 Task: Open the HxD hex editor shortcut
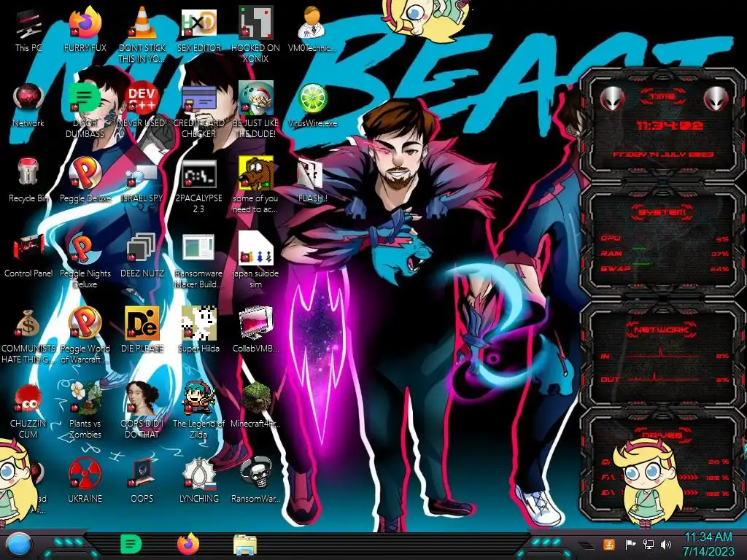pos(199,31)
